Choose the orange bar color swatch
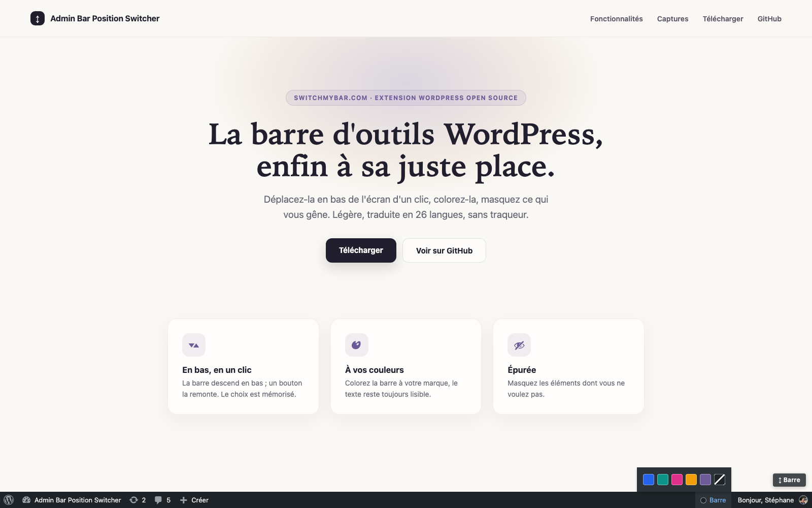 pyautogui.click(x=691, y=480)
